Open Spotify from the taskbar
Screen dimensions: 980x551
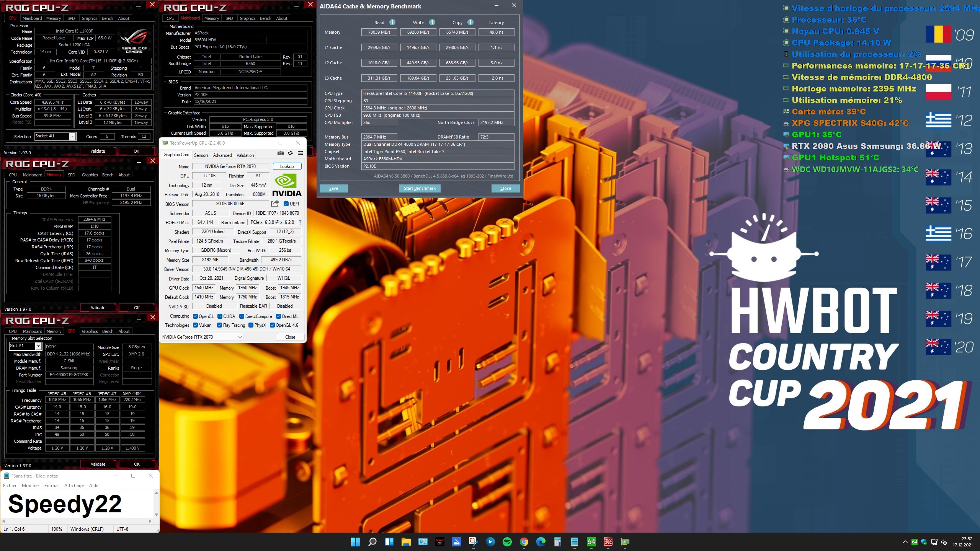pyautogui.click(x=507, y=542)
